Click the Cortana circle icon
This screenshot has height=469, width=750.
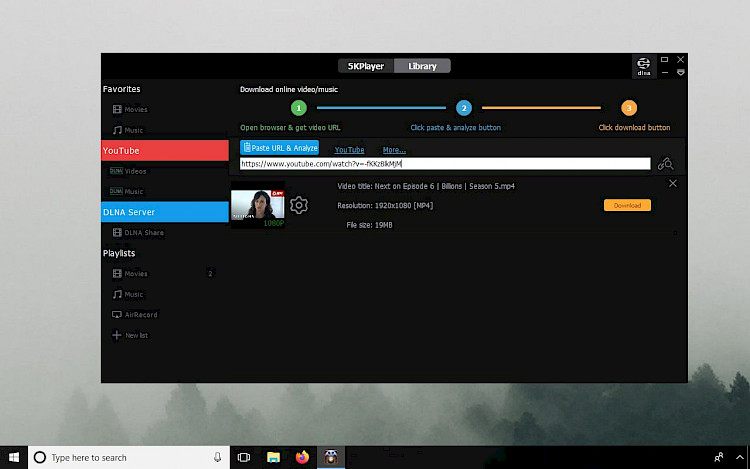pos(40,458)
